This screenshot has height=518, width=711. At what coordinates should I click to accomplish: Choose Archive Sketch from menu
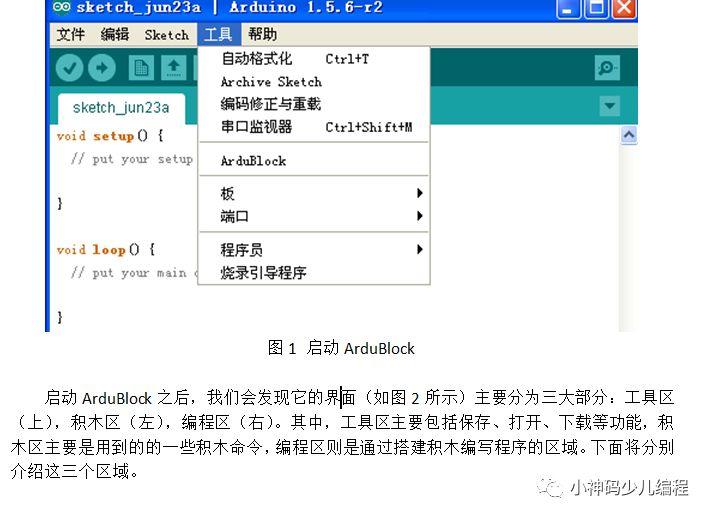click(314, 82)
